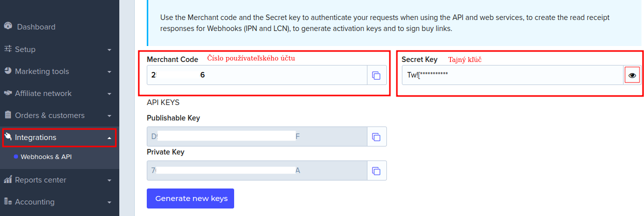Viewport: 644px width, 216px height.
Task: Click the Dashboard gauge icon
Action: [7, 26]
